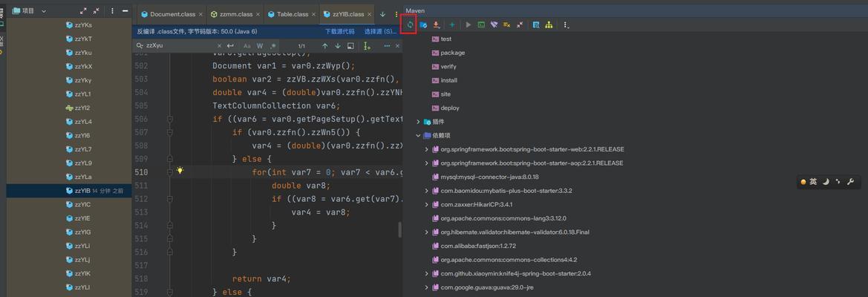Viewport: 868px width, 297px height.
Task: Clear the search field text
Action: 219,46
